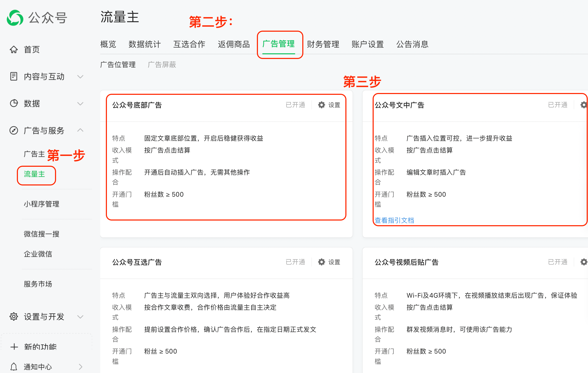Expand the 数据 menu chevron
Screen dimensions: 588x373
pos(80,104)
